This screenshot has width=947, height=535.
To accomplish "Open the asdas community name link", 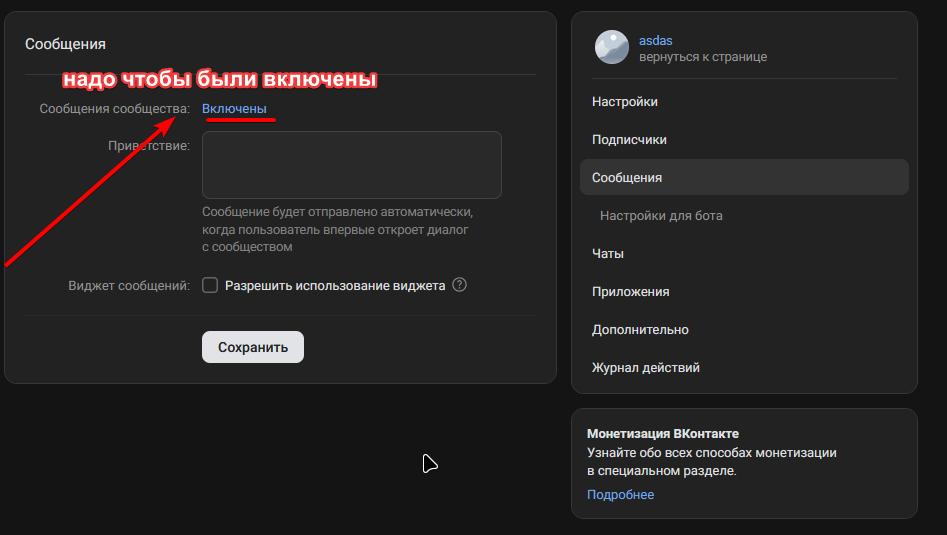I will point(656,40).
